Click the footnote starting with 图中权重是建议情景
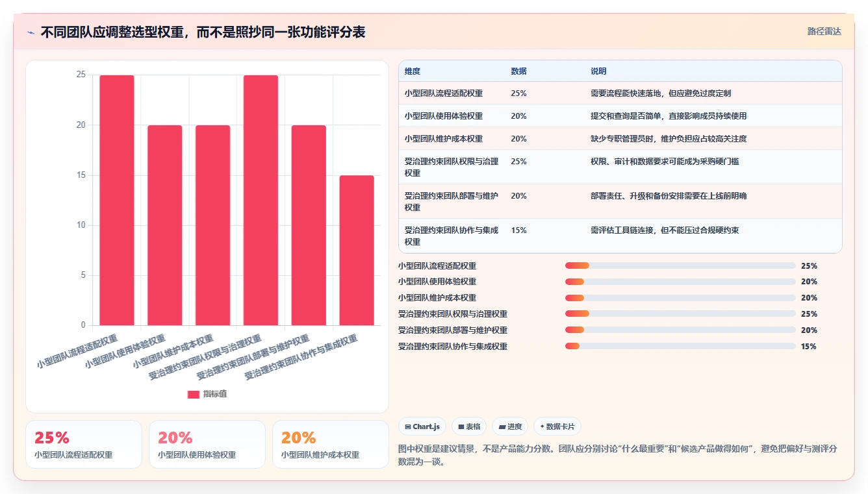Viewport: 868px width, 494px height. pyautogui.click(x=617, y=455)
